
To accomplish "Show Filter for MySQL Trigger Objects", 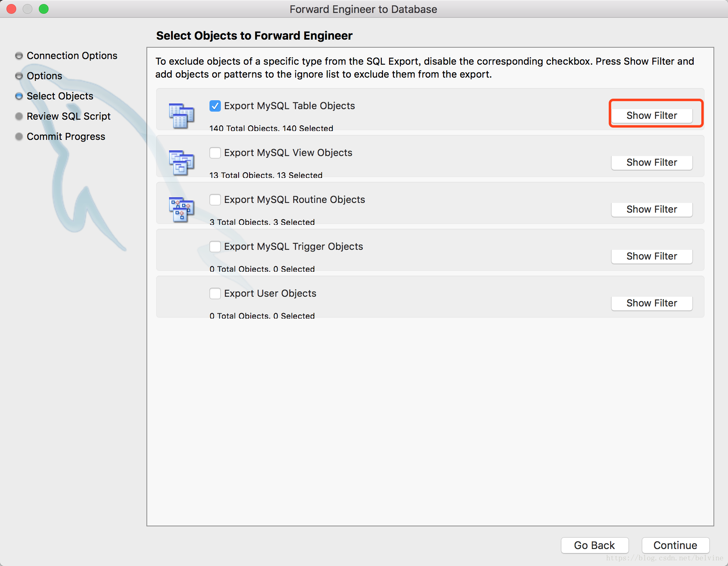I will tap(652, 256).
